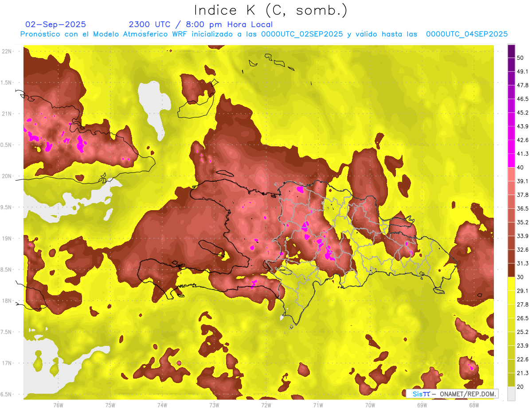Select the '39.1' colorbar value

tap(522, 181)
